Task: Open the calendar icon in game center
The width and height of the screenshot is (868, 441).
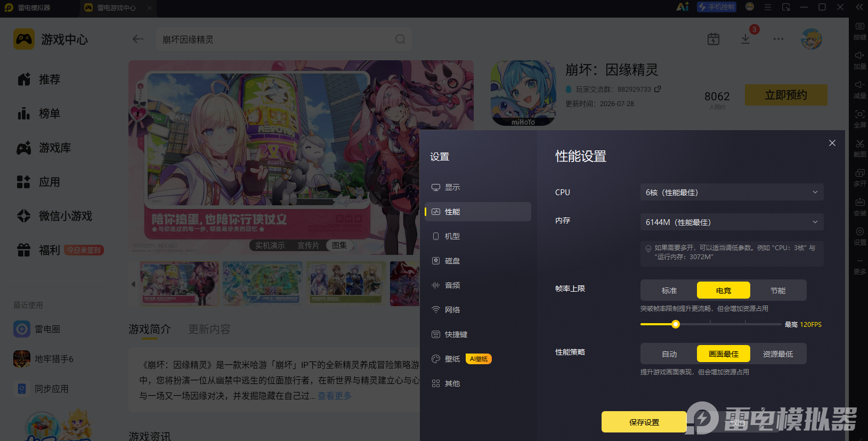Action: click(713, 39)
